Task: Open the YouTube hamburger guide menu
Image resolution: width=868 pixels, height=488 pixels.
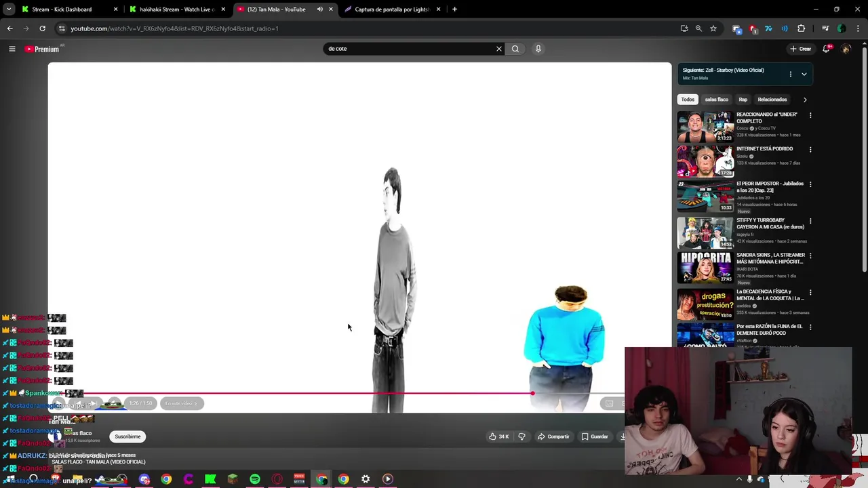Action: pyautogui.click(x=12, y=49)
